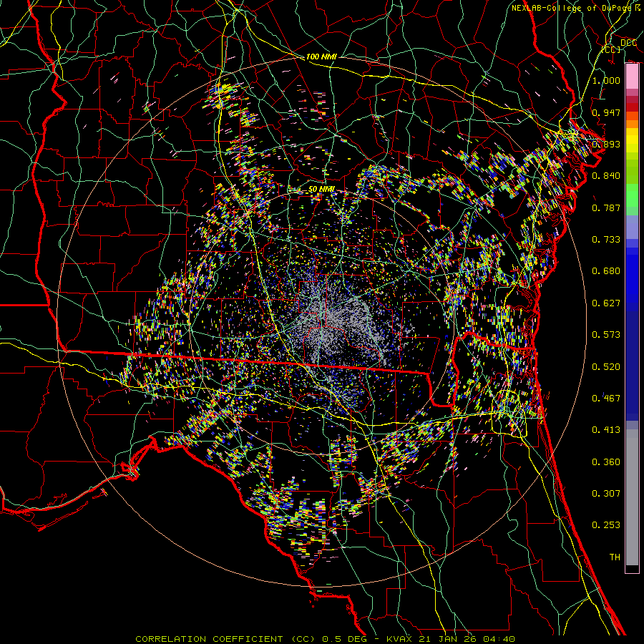Click the 0.840 scale value
Image resolution: width=644 pixels, height=644 pixels.
(606, 176)
